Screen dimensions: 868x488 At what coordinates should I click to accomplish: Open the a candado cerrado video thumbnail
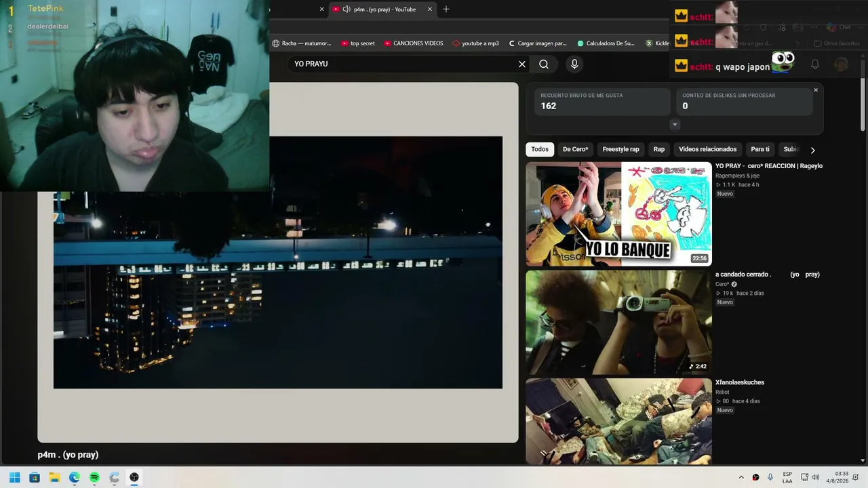click(x=618, y=323)
